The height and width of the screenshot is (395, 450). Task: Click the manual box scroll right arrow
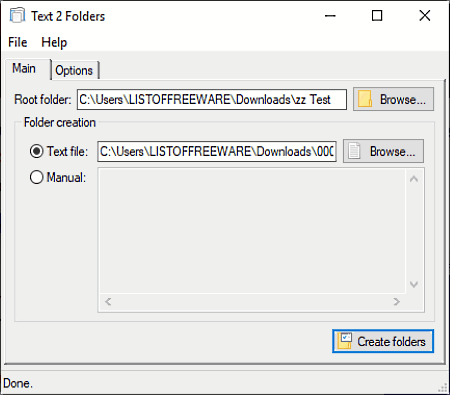(397, 302)
